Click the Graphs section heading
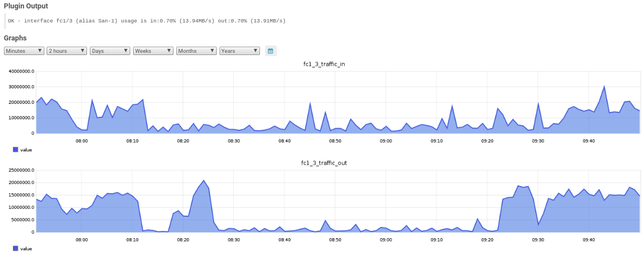The image size is (644, 255). tap(15, 38)
